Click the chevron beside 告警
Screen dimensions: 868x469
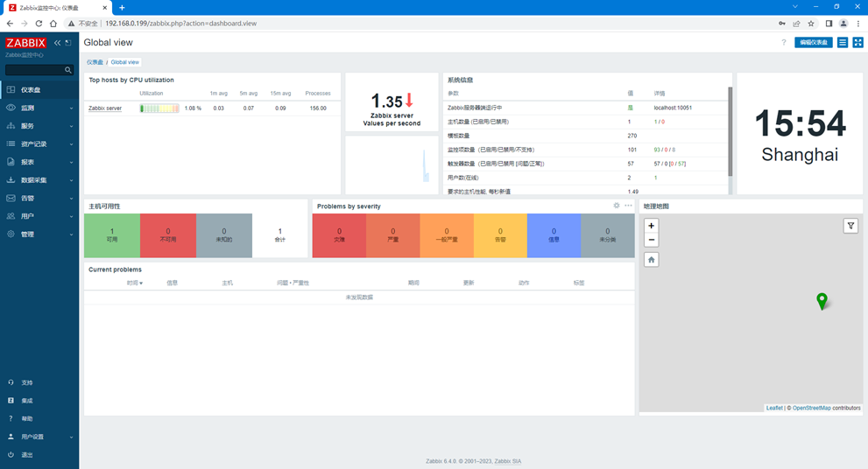[x=72, y=199]
